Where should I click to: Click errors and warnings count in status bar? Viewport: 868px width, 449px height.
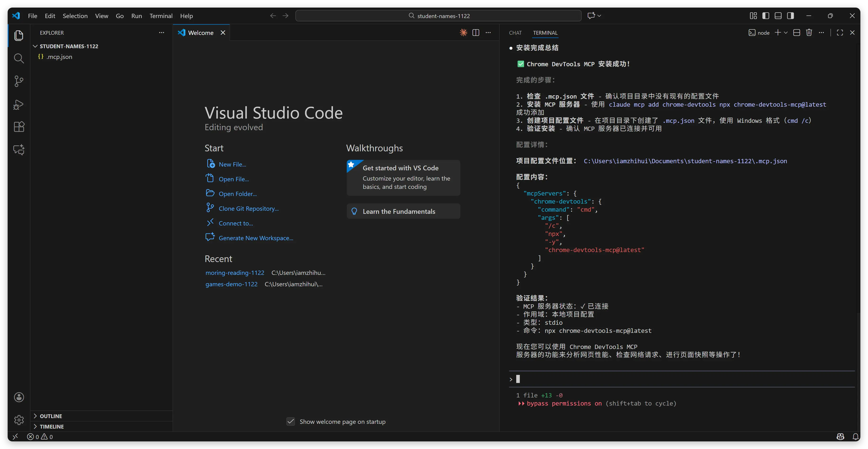click(40, 437)
